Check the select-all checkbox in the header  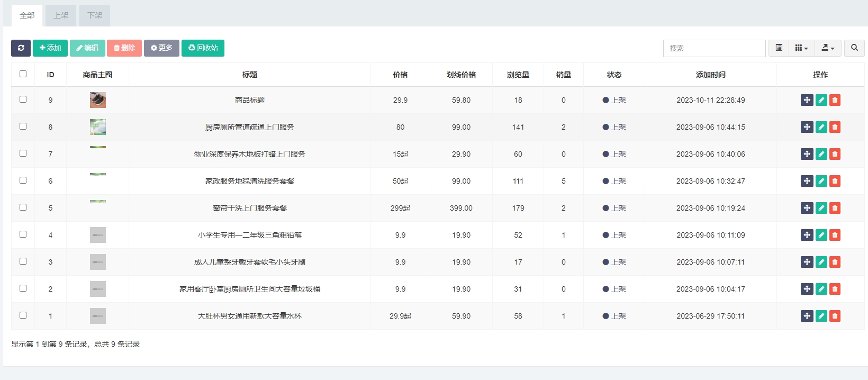click(x=23, y=74)
